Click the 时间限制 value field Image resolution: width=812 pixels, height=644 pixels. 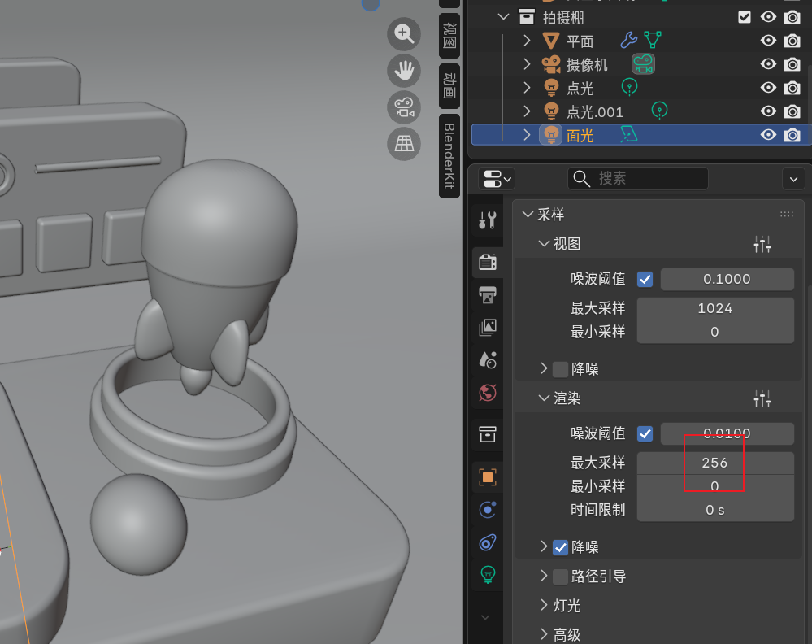pyautogui.click(x=714, y=510)
